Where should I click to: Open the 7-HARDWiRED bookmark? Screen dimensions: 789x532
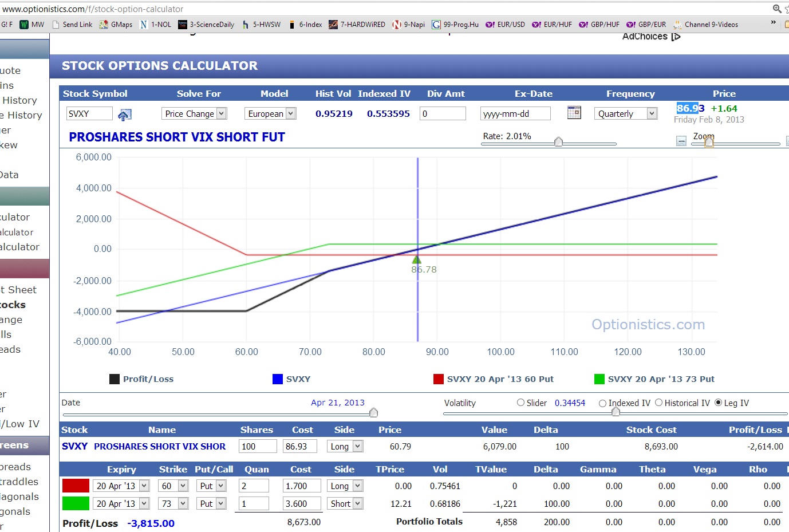click(x=357, y=24)
